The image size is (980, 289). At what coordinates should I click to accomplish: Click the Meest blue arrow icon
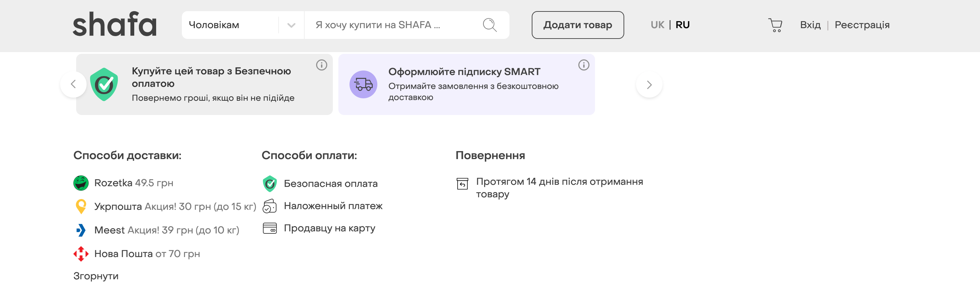coord(81,230)
